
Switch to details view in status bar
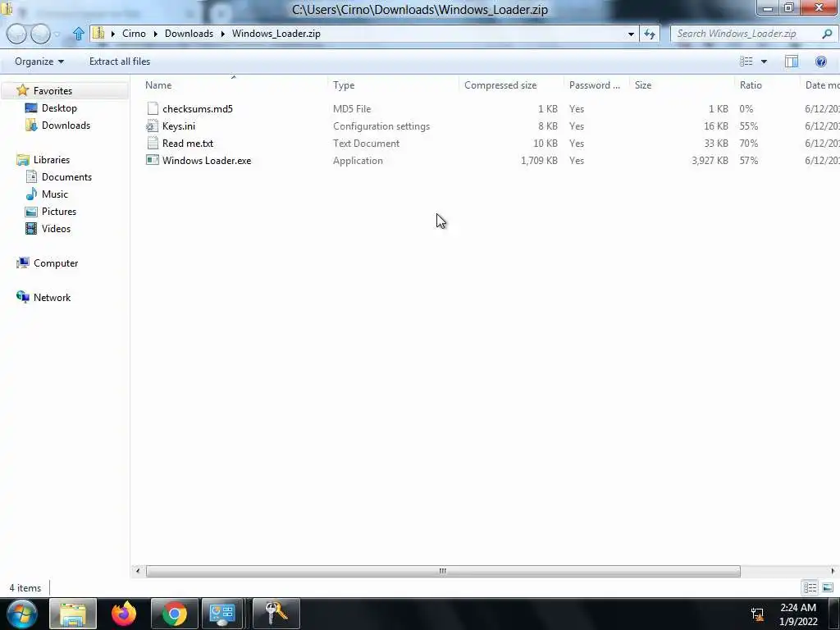810,587
